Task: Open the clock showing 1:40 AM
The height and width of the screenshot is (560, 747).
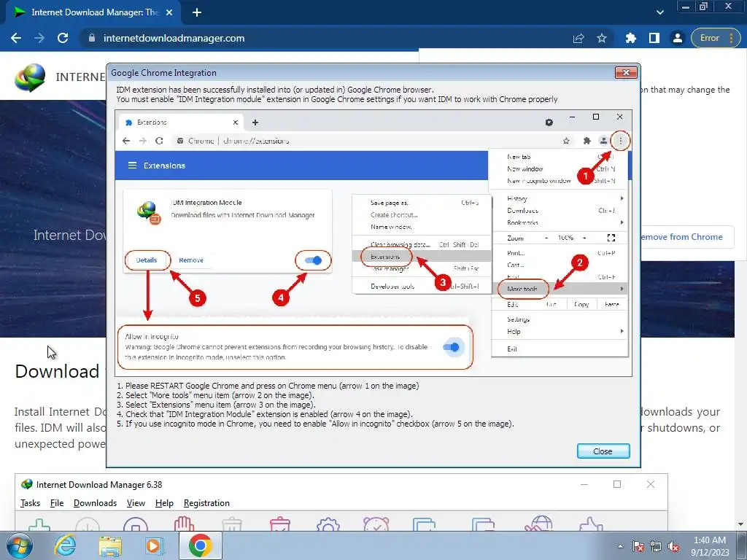Action: pyautogui.click(x=710, y=546)
